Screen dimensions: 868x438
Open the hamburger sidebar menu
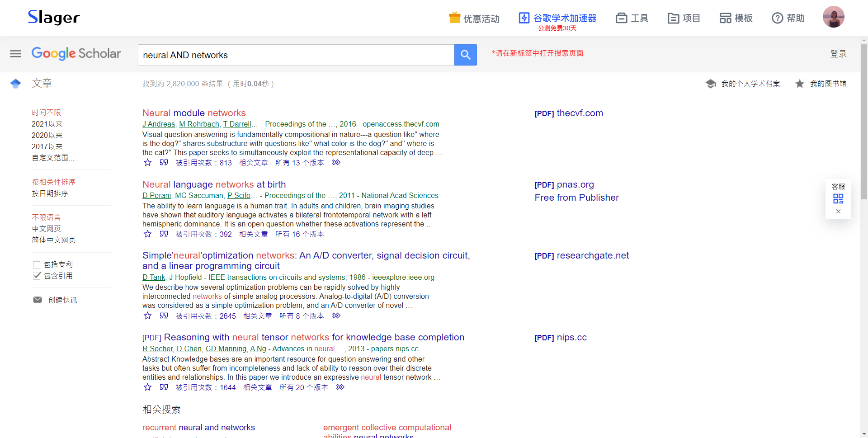pyautogui.click(x=15, y=54)
